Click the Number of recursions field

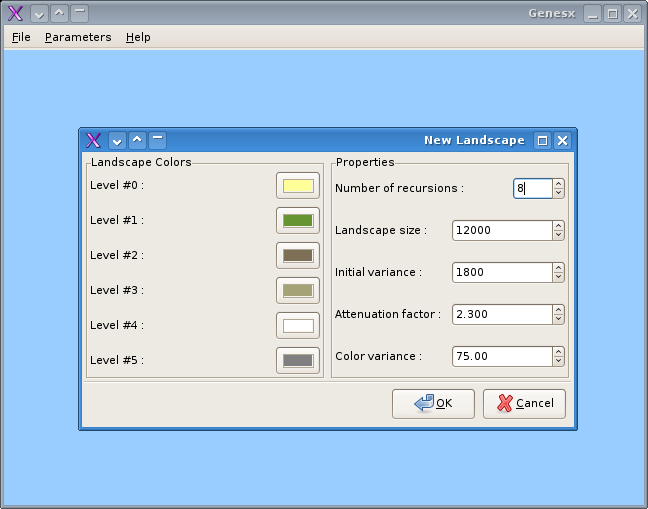point(532,188)
